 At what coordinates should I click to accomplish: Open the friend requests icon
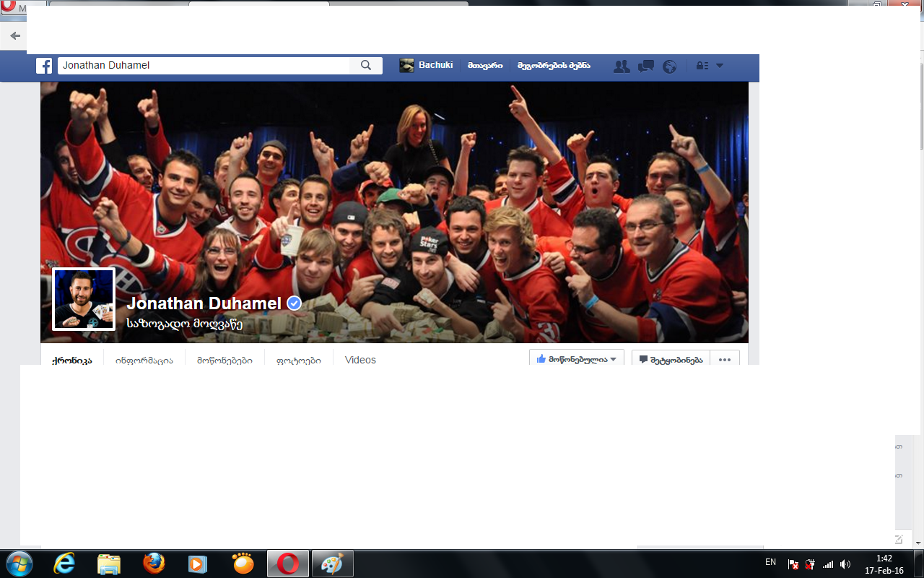point(622,66)
